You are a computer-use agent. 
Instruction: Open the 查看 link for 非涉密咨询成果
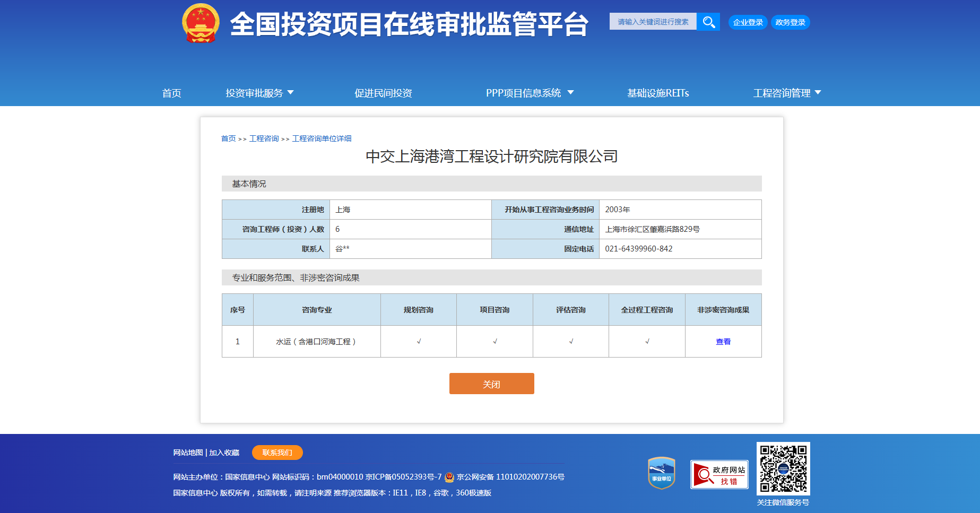(723, 341)
